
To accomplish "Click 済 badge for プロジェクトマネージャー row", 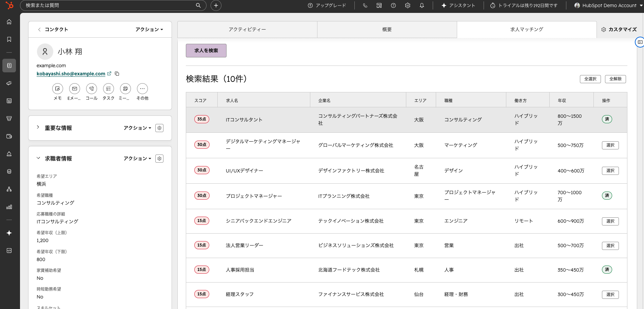I will click(607, 196).
